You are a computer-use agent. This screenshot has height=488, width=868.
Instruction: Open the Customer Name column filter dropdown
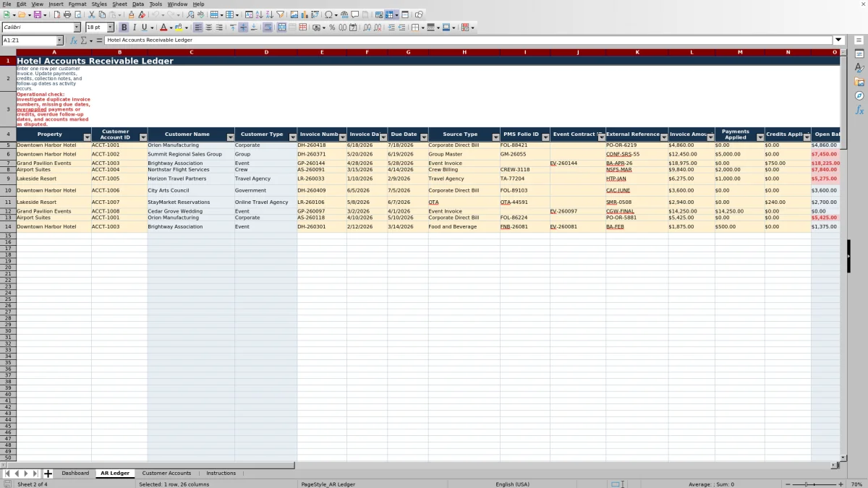point(231,137)
